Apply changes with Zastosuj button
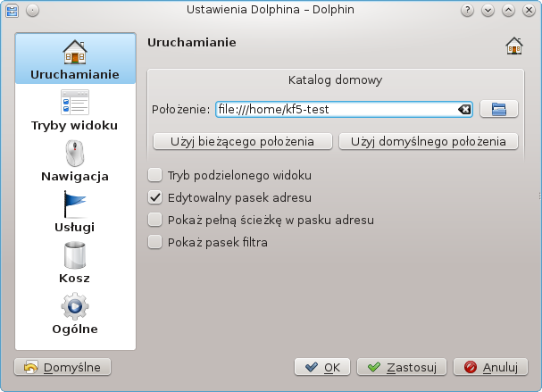Viewport: 542px width, 392px height. coord(402,367)
